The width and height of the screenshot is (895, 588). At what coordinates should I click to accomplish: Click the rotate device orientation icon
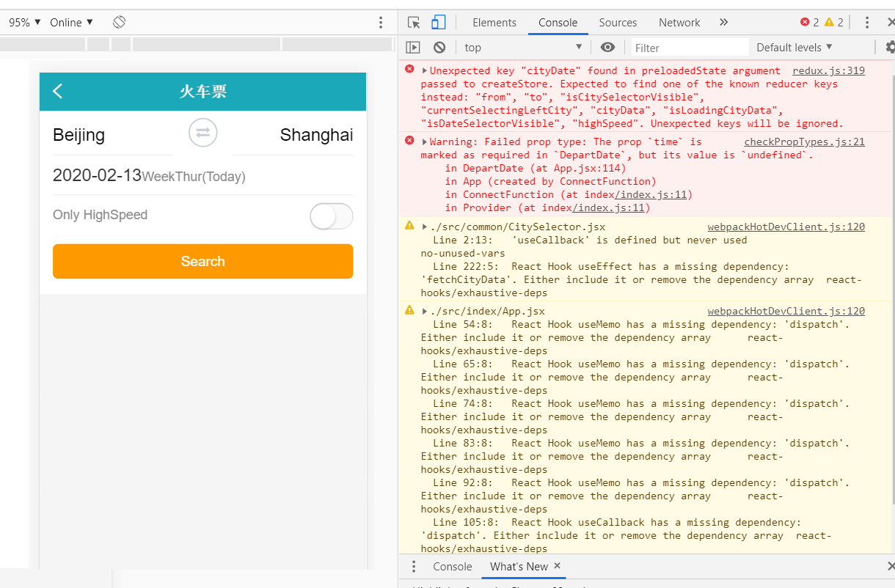point(120,22)
